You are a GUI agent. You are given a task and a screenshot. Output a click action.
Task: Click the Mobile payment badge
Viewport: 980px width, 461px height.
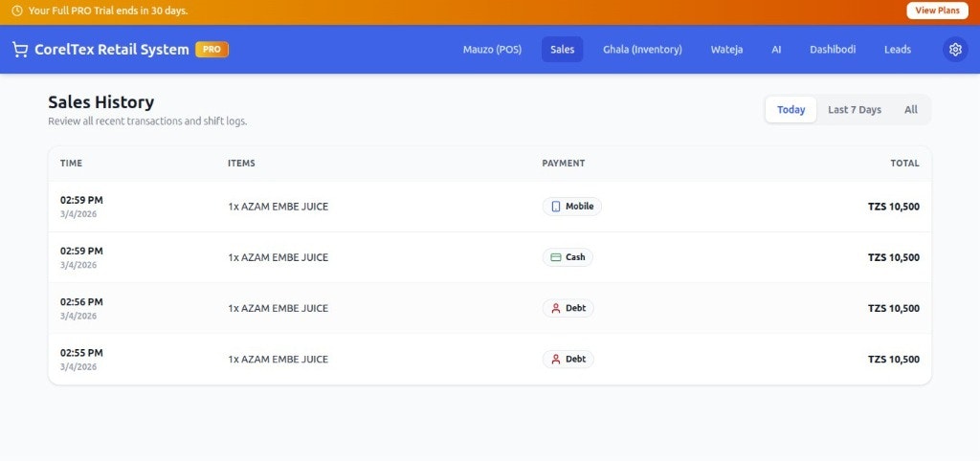[x=572, y=207]
